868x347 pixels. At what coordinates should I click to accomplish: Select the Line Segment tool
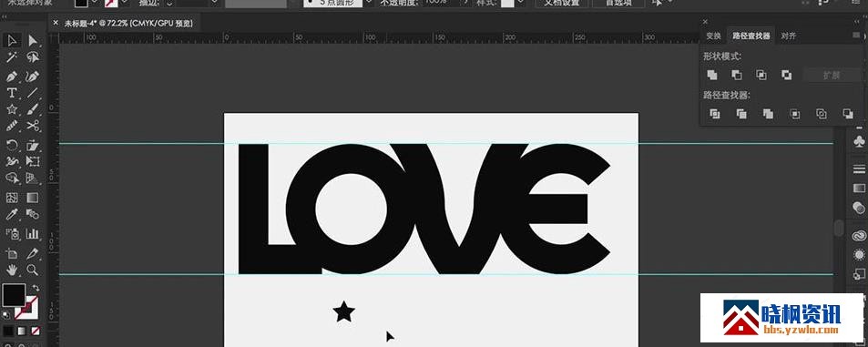(x=33, y=92)
